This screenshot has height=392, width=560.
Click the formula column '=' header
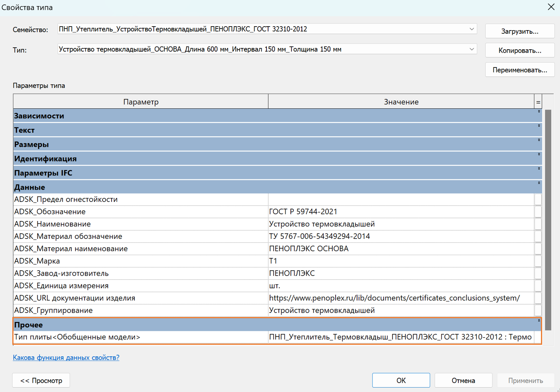point(538,102)
